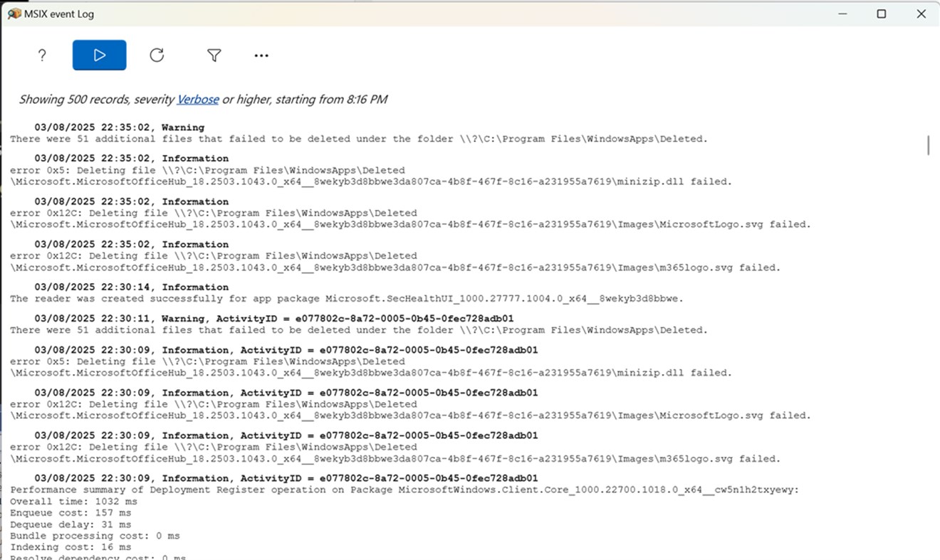This screenshot has height=560, width=940.
Task: Select '51 additional files' message under 22:30:11 Warning
Action: [359, 330]
